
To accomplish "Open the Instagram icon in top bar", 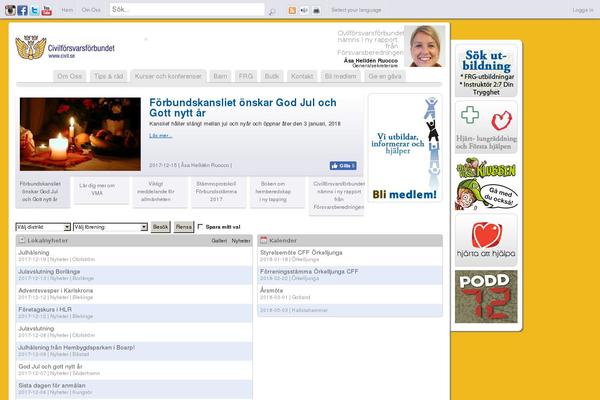I will (10, 10).
